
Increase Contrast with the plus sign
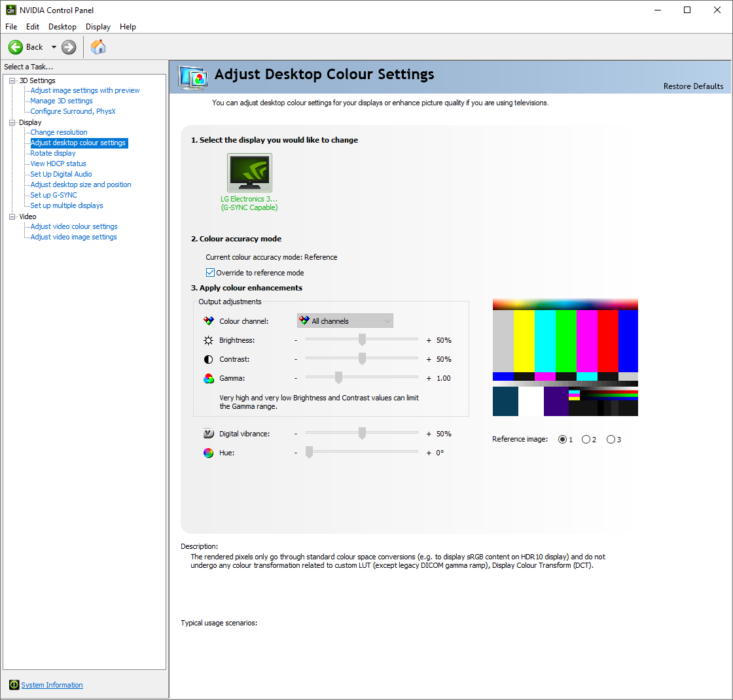(x=429, y=359)
